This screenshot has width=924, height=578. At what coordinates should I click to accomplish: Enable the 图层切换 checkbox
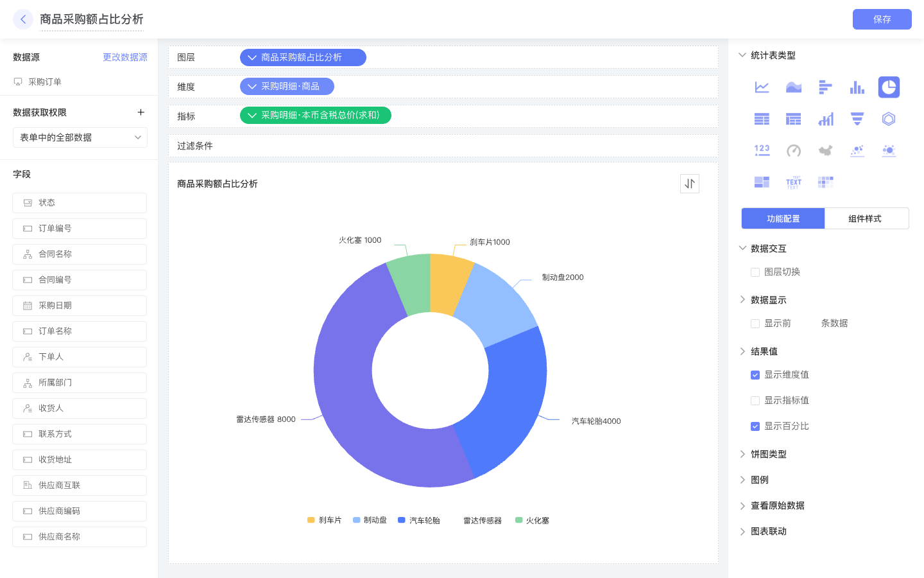[x=755, y=272]
